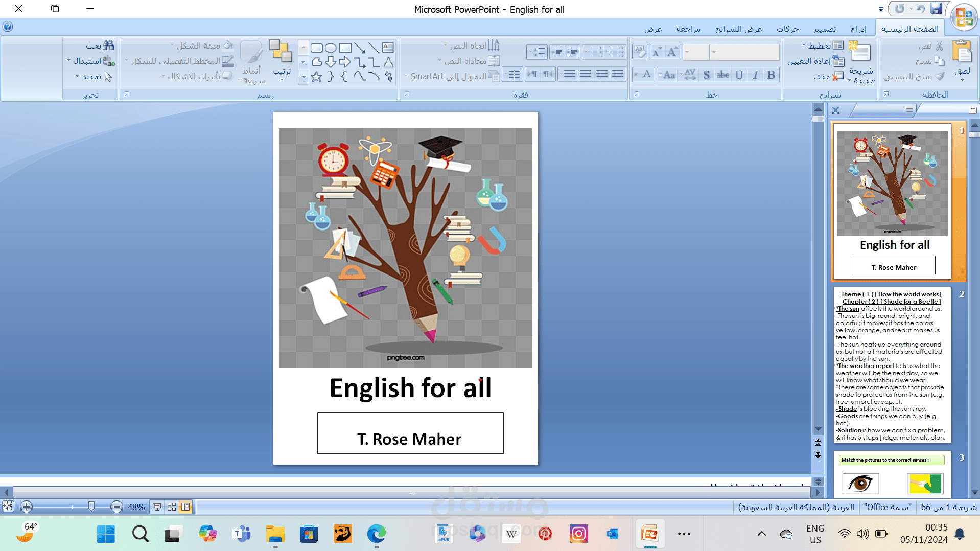Open the Design ribbon tab
Viewport: 980px width, 551px height.
(825, 29)
